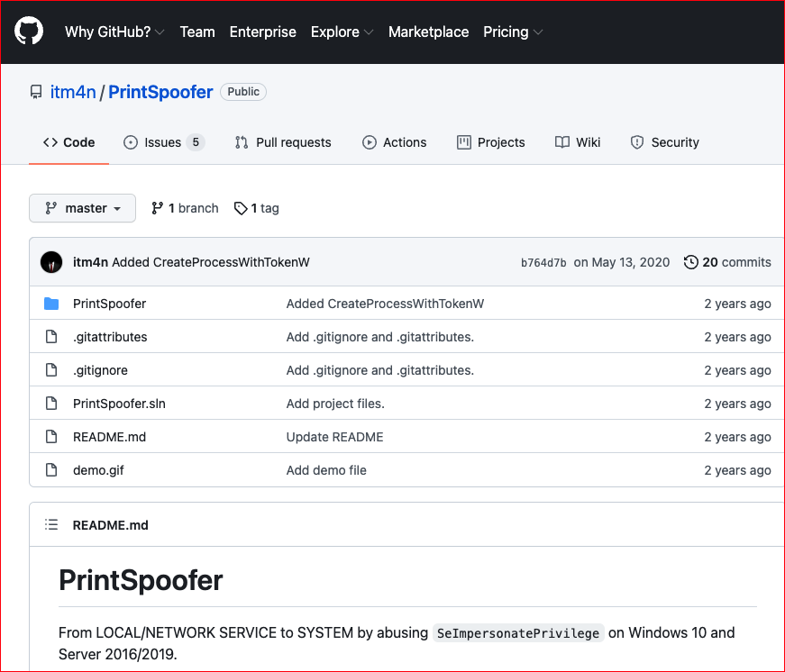
Task: Click the Actions play icon
Action: 369,142
